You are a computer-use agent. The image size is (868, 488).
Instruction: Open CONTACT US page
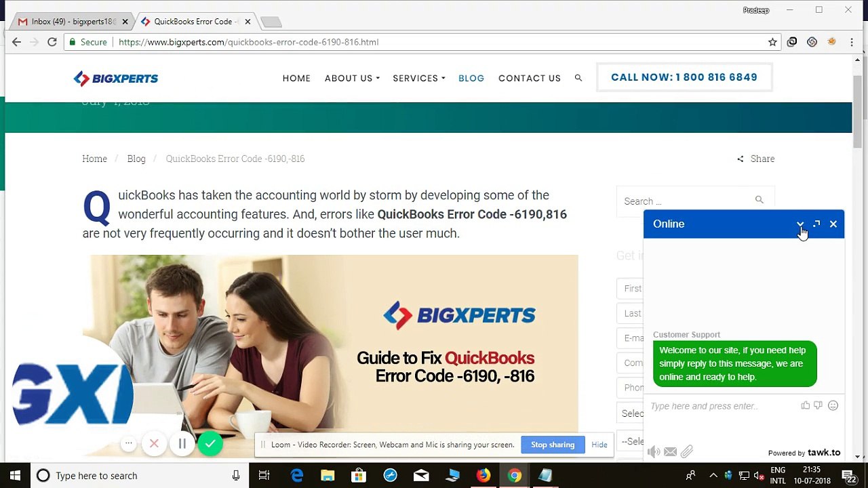coord(530,78)
